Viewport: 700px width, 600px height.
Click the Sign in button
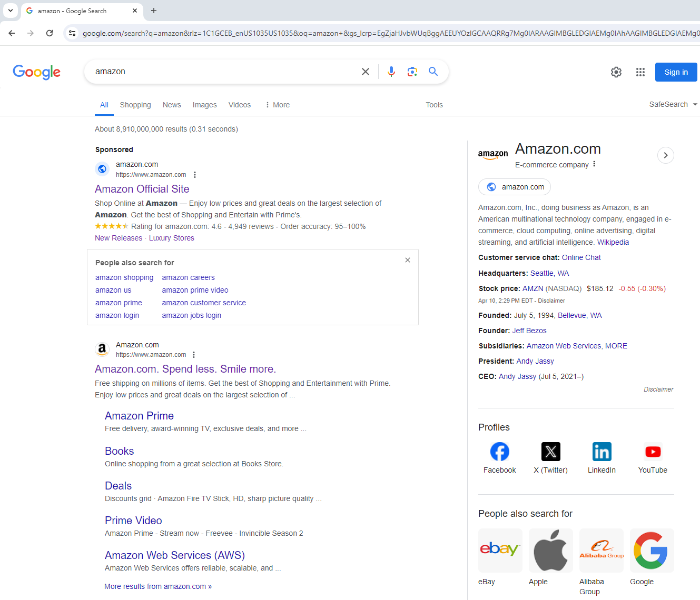[x=676, y=72]
